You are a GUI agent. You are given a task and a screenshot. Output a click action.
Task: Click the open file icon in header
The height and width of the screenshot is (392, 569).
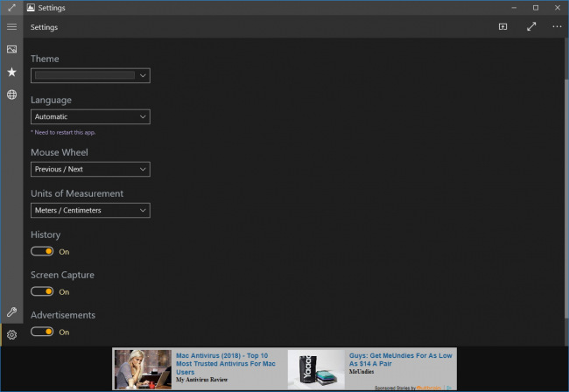click(x=502, y=26)
